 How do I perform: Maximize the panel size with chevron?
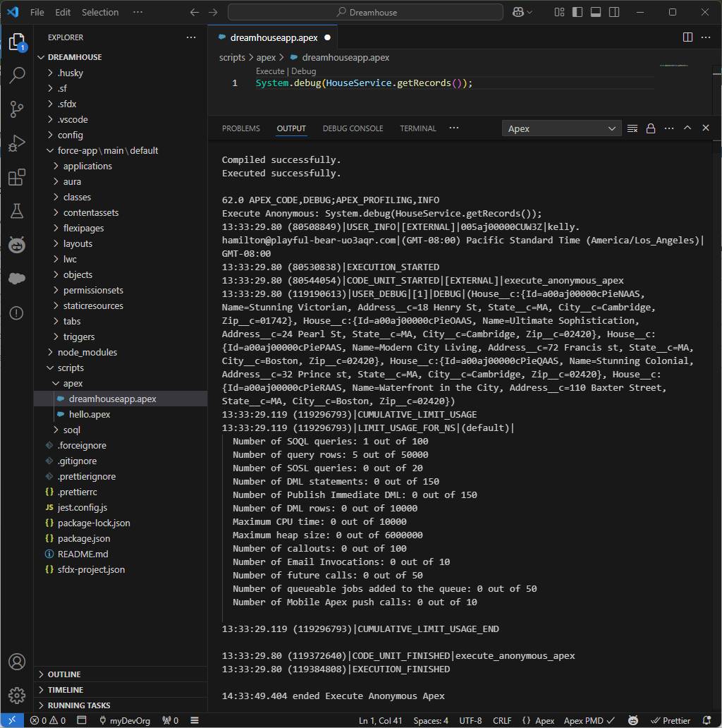[687, 128]
